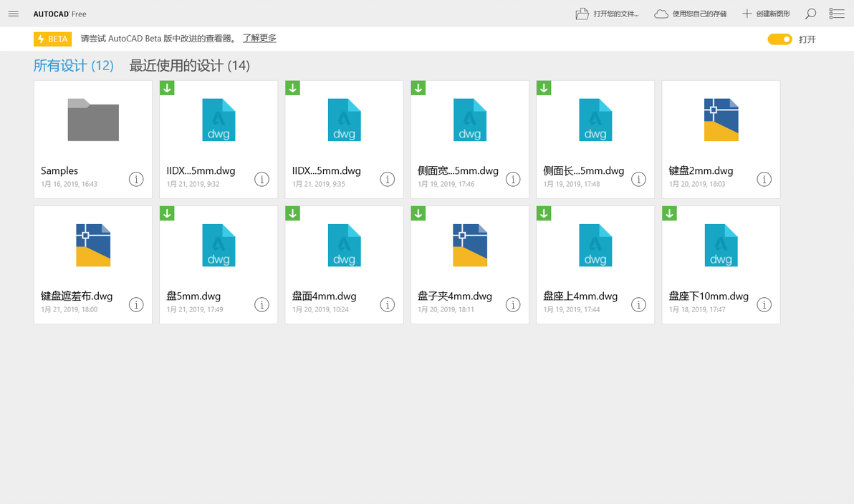
Task: Click 打开您的文件 button
Action: click(608, 14)
